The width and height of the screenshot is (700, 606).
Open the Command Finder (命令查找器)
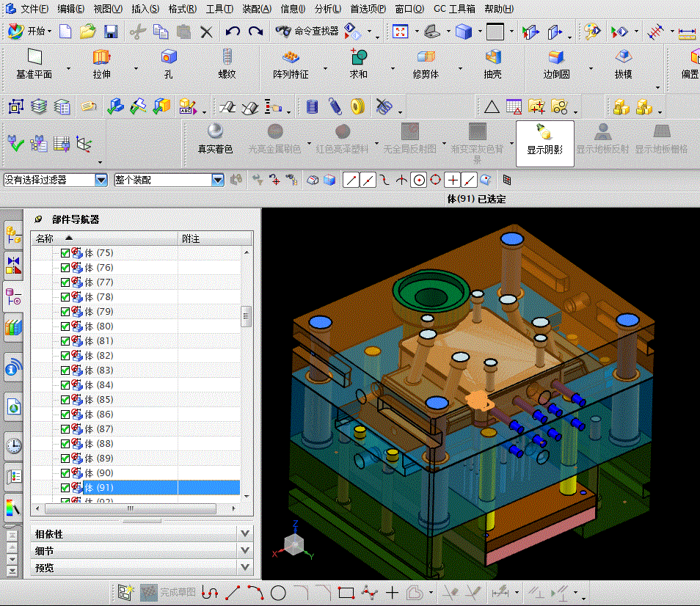307,31
